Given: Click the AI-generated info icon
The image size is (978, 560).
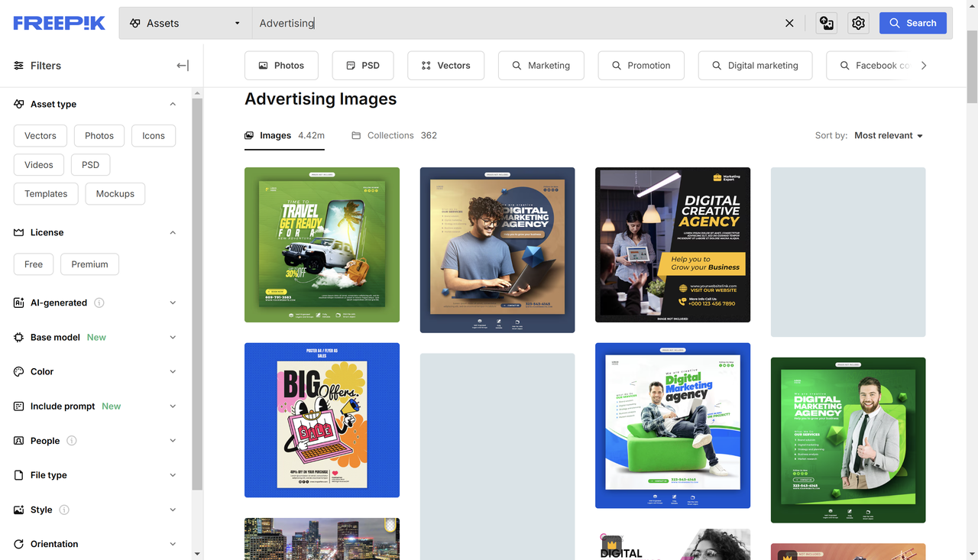Looking at the screenshot, I should pos(99,303).
